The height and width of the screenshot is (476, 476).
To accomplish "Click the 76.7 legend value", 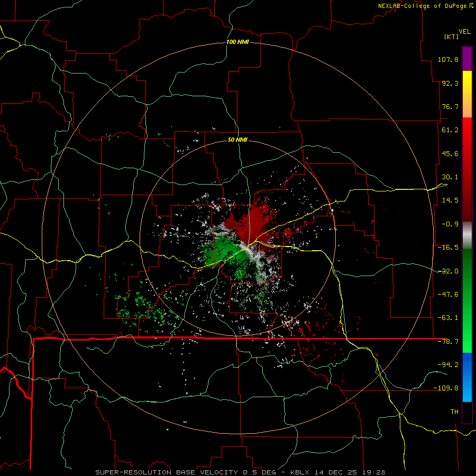I will click(450, 106).
